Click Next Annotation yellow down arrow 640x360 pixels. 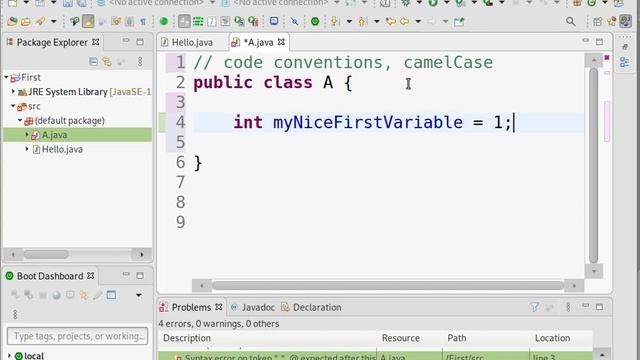[333, 21]
